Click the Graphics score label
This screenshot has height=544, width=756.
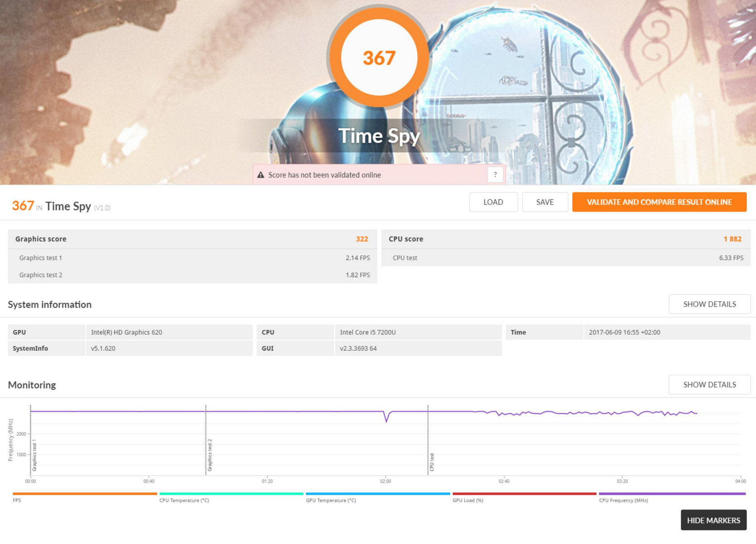click(41, 239)
